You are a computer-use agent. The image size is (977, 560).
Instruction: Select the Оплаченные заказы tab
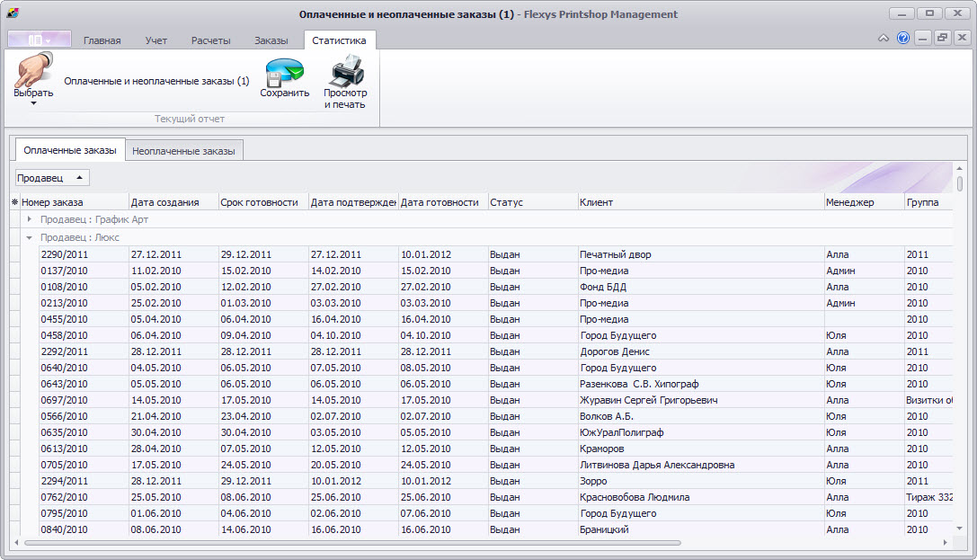coord(70,150)
